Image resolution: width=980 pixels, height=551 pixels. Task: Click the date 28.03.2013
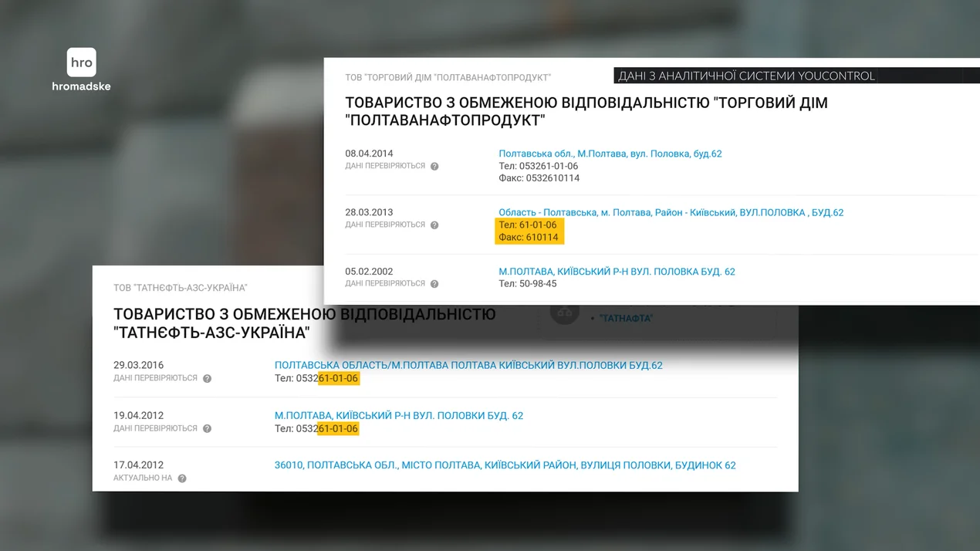tap(370, 212)
